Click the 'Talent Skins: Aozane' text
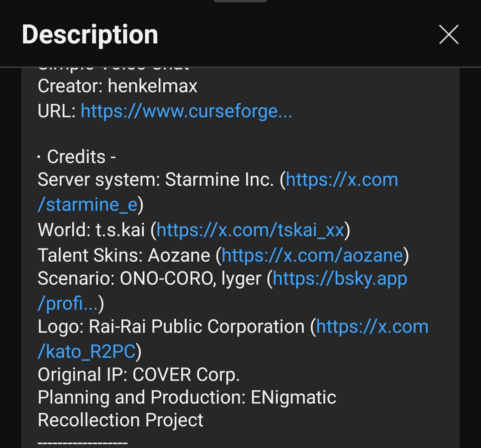Screen dimensions: 481x448 pos(124,256)
